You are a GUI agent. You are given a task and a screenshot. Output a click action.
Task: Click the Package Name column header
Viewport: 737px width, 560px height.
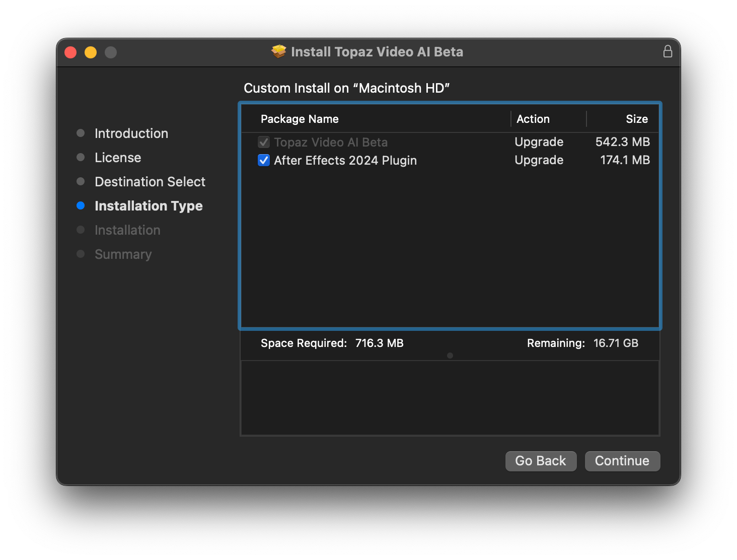click(x=300, y=119)
